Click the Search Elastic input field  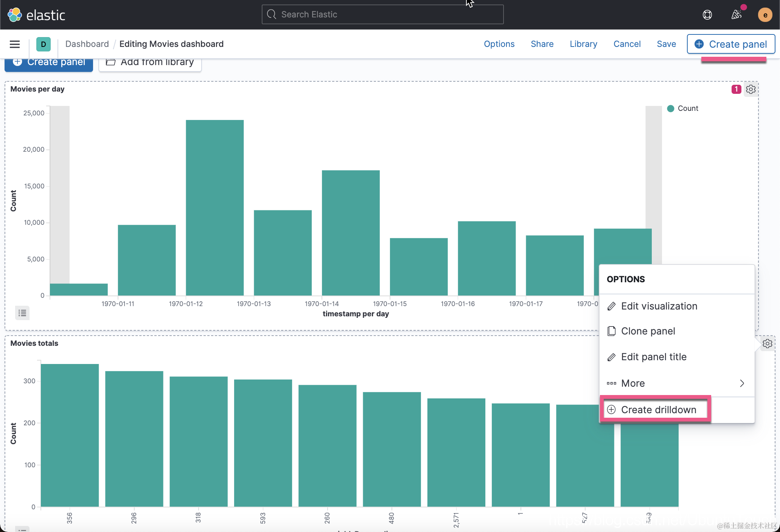pyautogui.click(x=382, y=14)
